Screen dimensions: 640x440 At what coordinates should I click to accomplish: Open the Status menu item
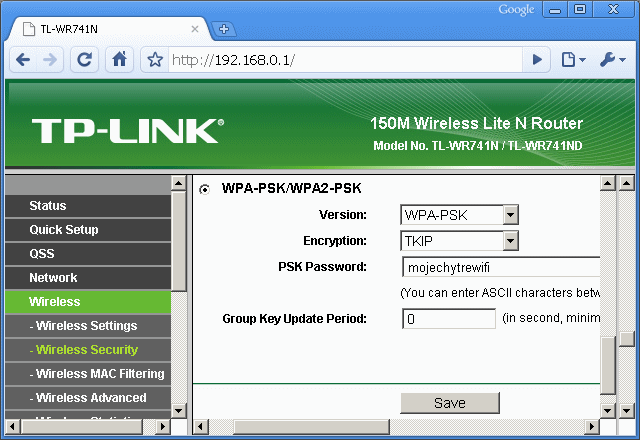click(88, 206)
